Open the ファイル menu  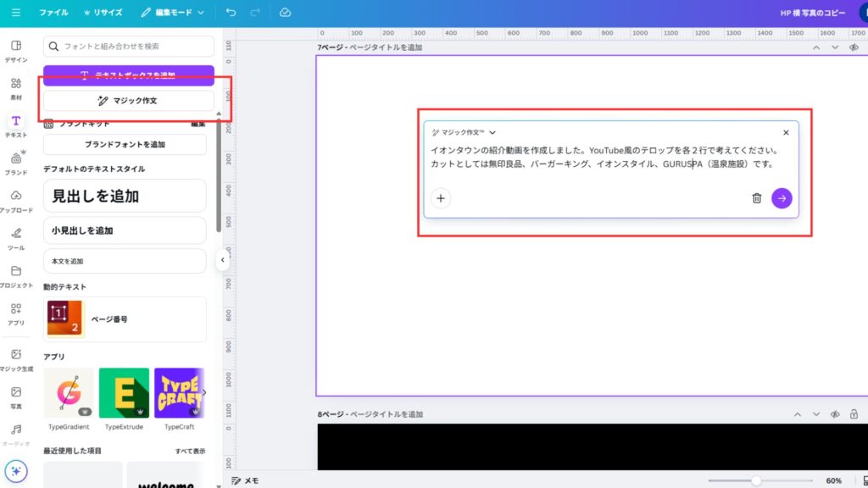(53, 13)
